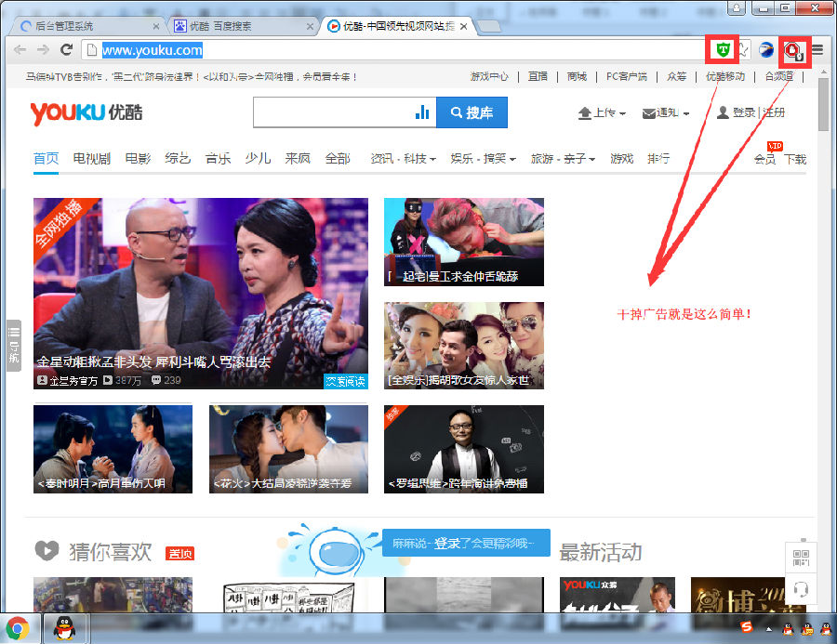Viewport: 837px width, 644px height.
Task: Select the 全部 navigation item
Action: click(x=338, y=159)
